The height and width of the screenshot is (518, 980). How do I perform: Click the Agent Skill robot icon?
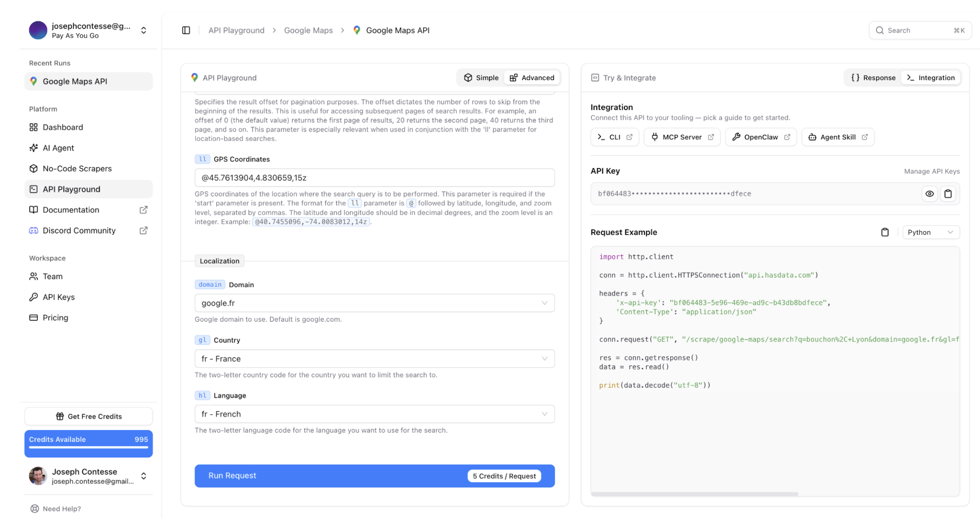(812, 137)
